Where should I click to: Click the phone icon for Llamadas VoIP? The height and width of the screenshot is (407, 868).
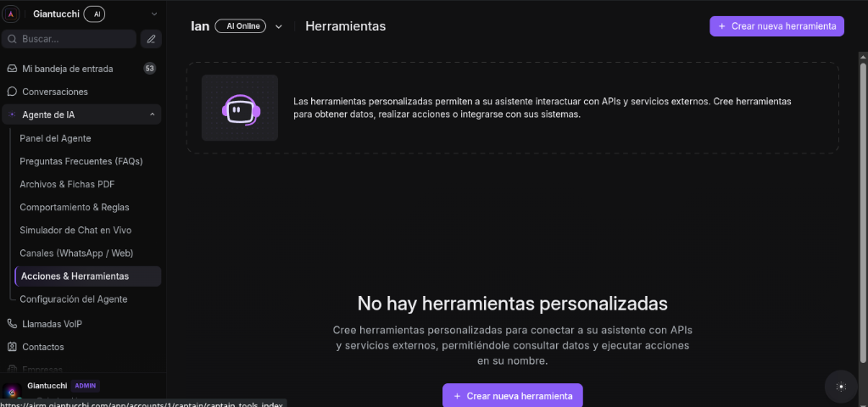click(12, 323)
